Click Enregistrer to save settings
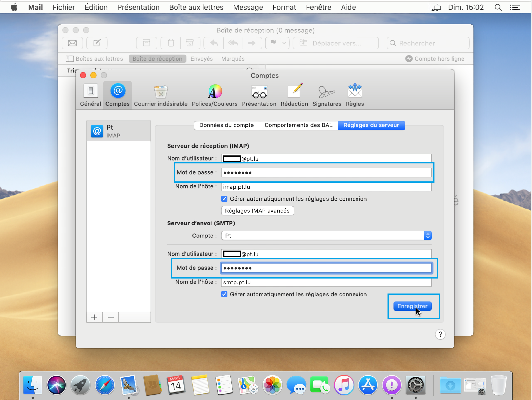 tap(412, 306)
